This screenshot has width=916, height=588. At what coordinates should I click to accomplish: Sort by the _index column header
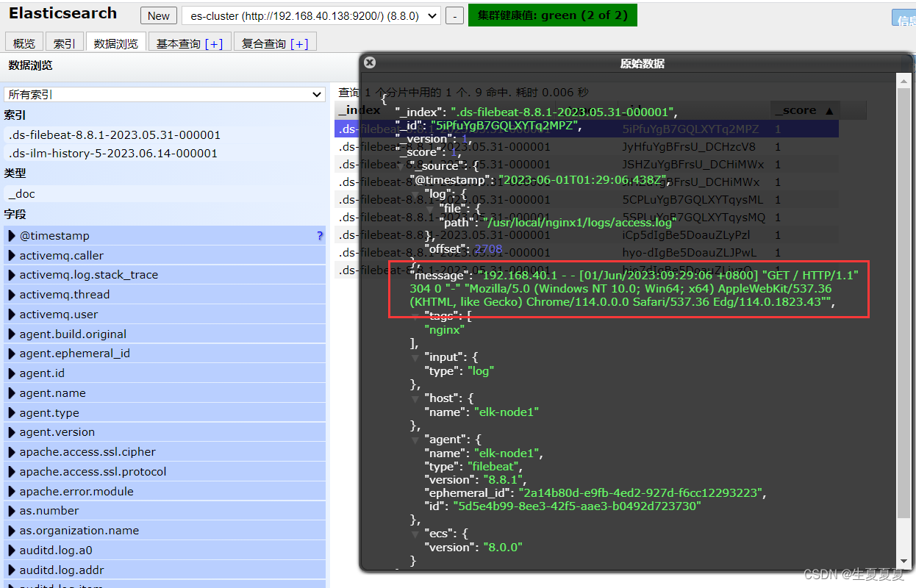click(359, 110)
